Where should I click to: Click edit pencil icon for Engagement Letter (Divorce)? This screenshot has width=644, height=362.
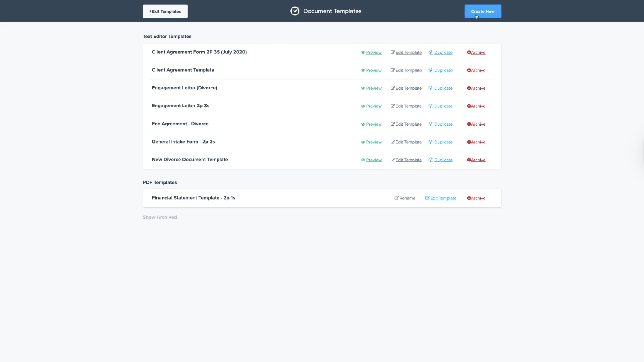[393, 88]
